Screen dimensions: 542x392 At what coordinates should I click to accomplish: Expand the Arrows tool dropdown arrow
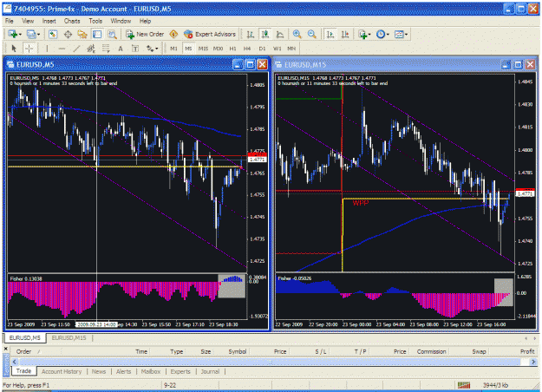pyautogui.click(x=157, y=49)
